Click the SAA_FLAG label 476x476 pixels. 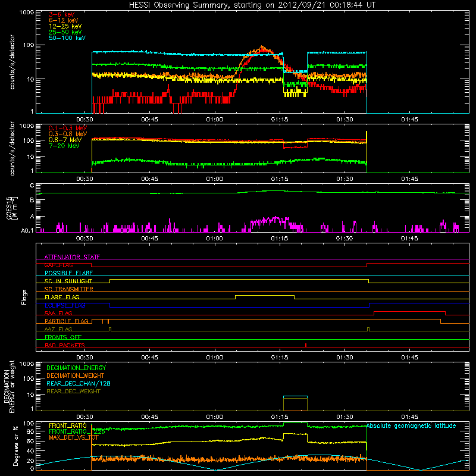(x=58, y=314)
